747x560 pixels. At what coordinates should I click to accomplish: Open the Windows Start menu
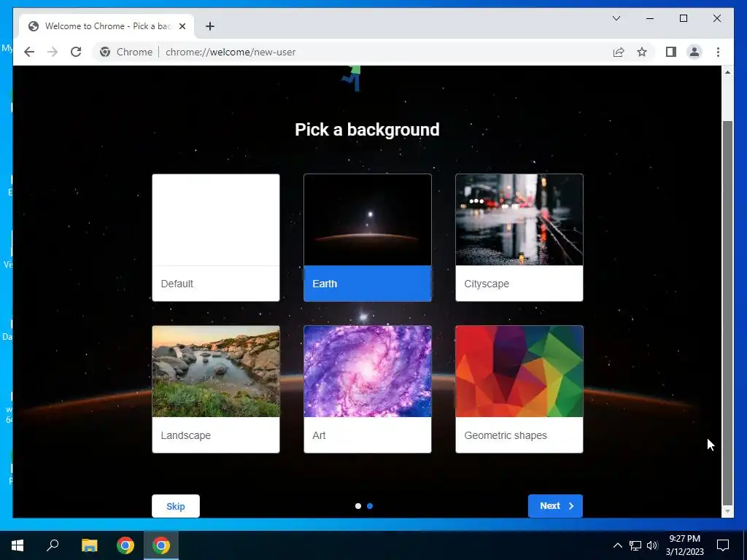point(18,545)
